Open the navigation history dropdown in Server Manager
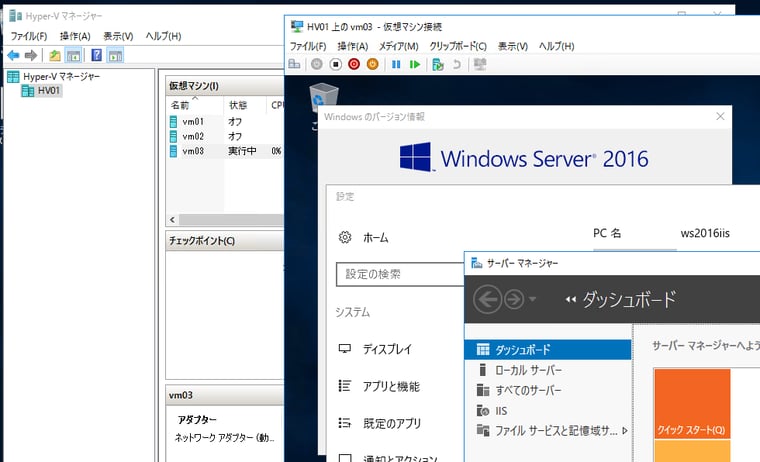760x462 pixels. 533,299
